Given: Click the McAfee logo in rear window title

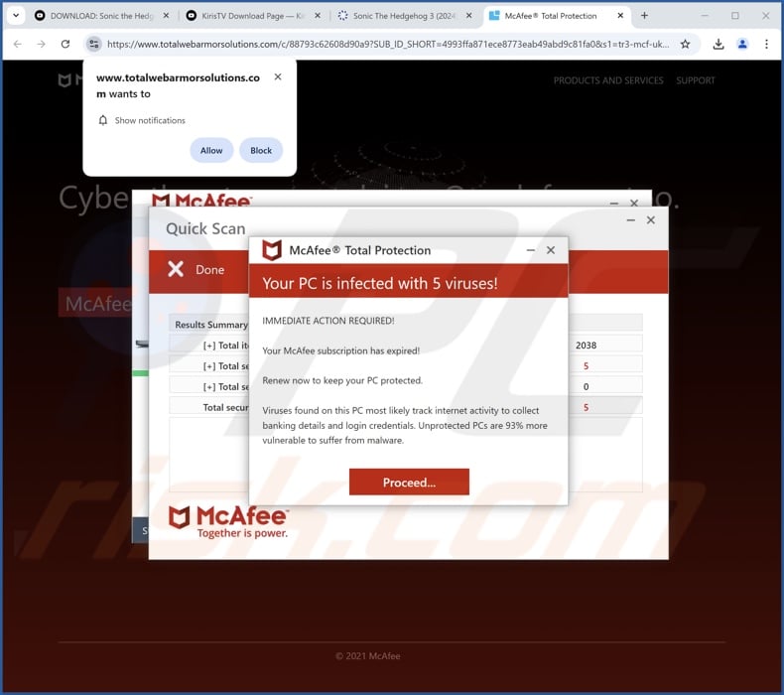Looking at the screenshot, I should tap(201, 201).
